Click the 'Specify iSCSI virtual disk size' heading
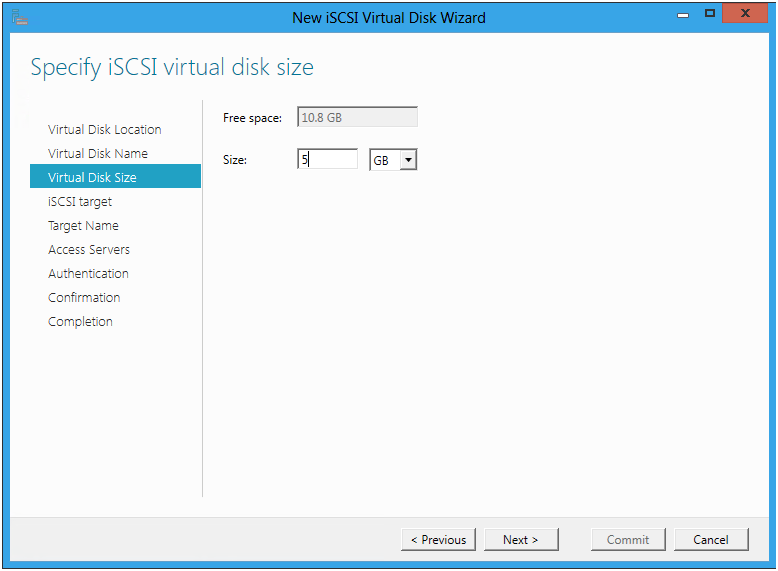778x571 pixels. (172, 67)
